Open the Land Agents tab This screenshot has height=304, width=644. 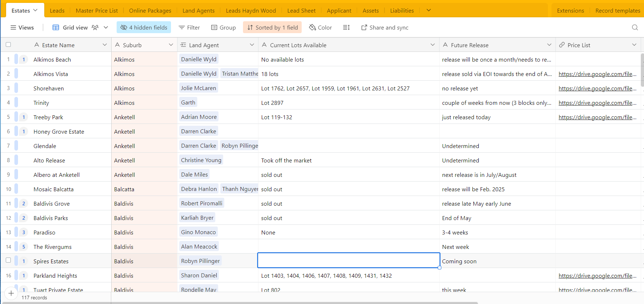pyautogui.click(x=198, y=10)
